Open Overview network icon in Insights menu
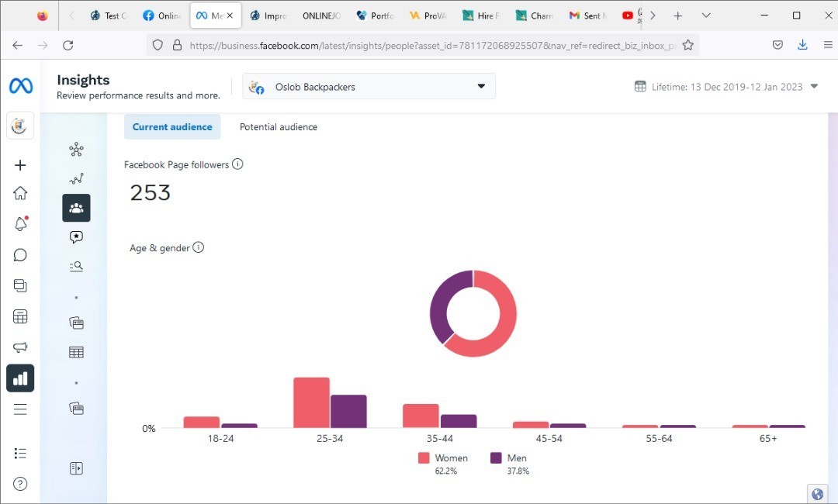The image size is (838, 504). (x=76, y=149)
